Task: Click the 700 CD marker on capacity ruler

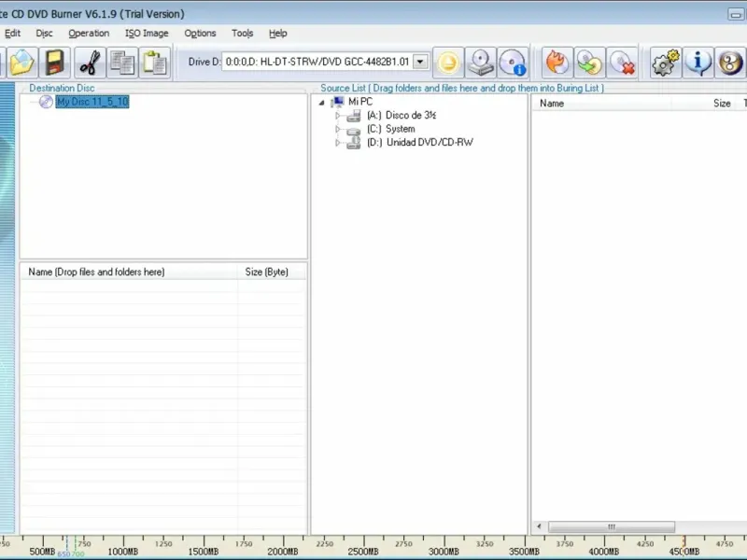Action: pos(78,554)
